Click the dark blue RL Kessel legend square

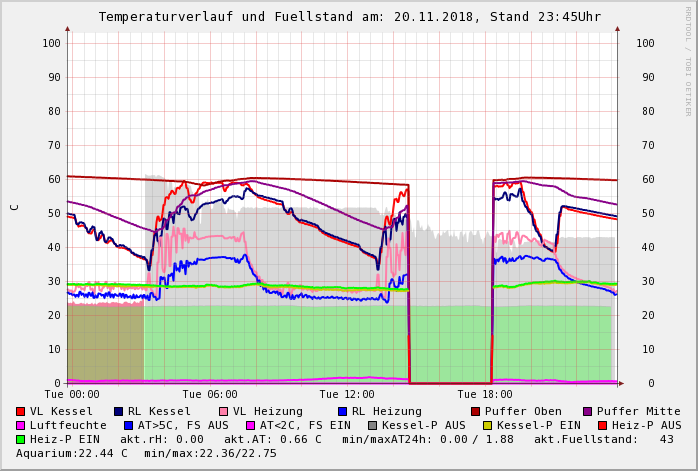tap(118, 411)
